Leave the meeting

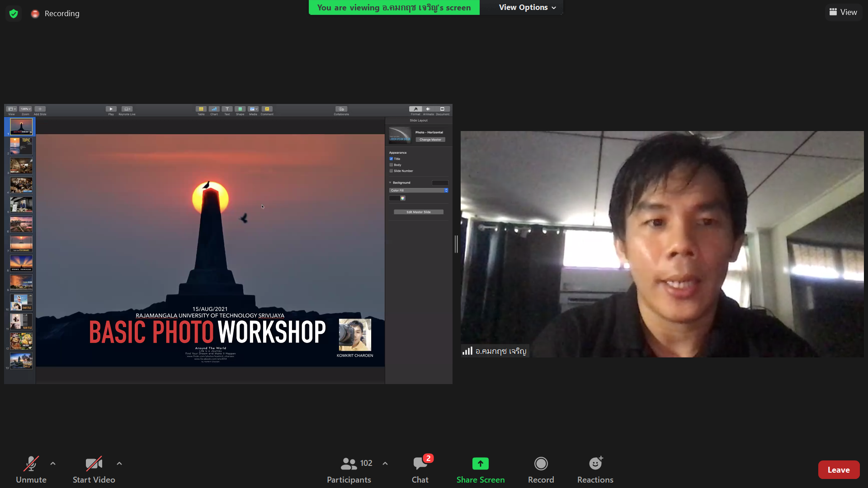tap(839, 470)
